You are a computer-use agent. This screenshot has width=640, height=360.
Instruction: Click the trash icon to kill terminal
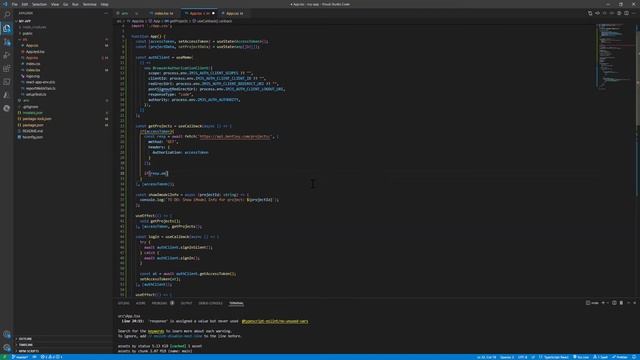point(621,303)
